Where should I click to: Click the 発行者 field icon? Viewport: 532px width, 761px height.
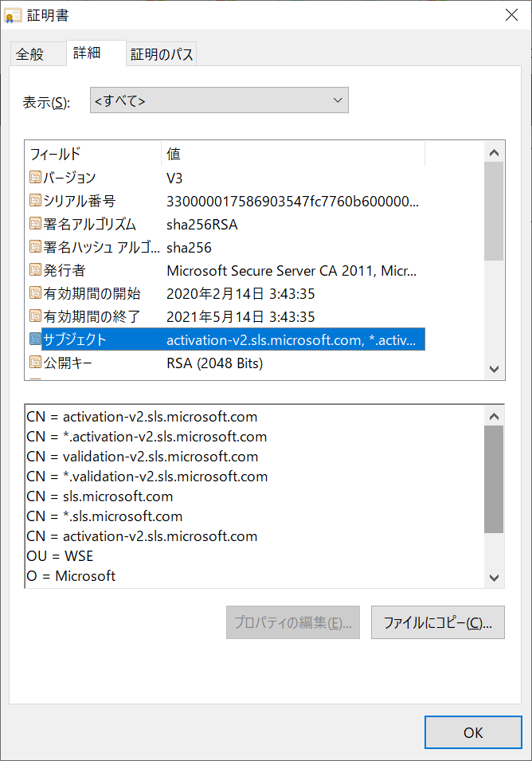coord(35,270)
